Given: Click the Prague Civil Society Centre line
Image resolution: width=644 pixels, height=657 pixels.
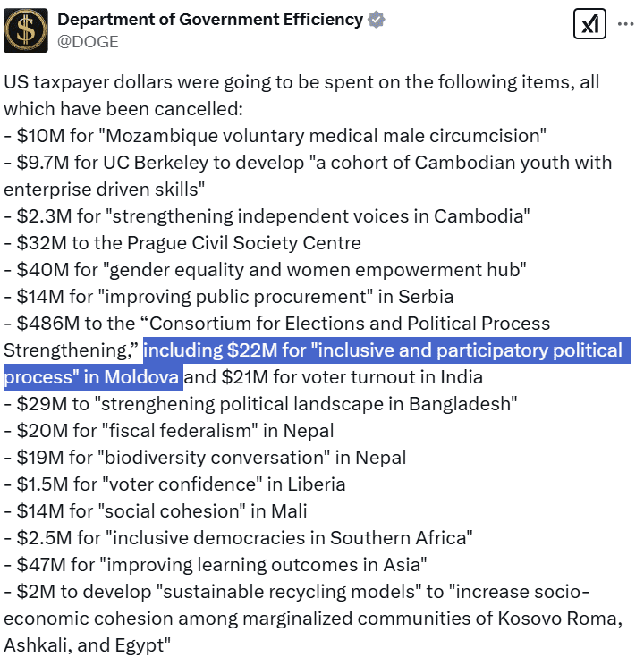Looking at the screenshot, I should pos(182,243).
